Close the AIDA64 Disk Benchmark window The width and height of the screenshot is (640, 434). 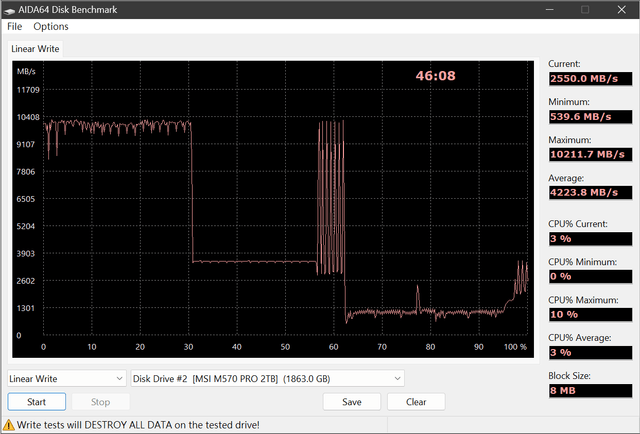(621, 9)
